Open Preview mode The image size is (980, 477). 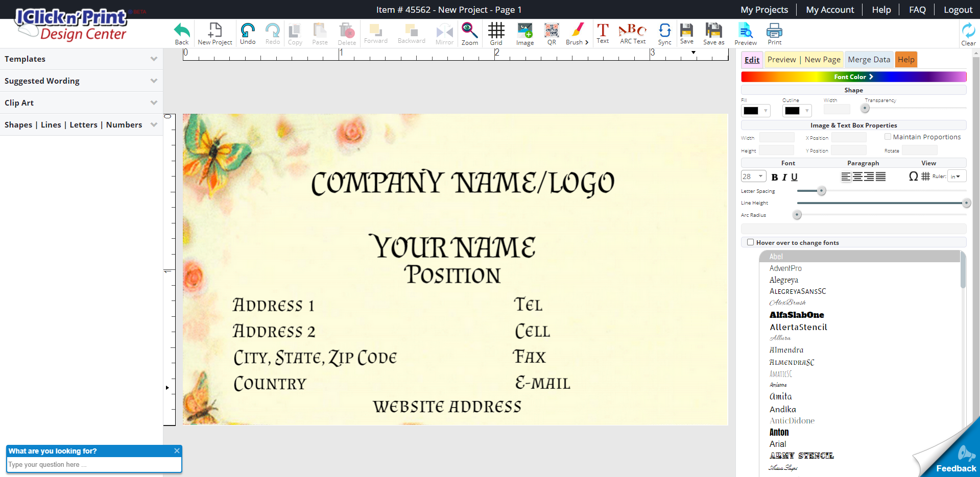(x=745, y=33)
